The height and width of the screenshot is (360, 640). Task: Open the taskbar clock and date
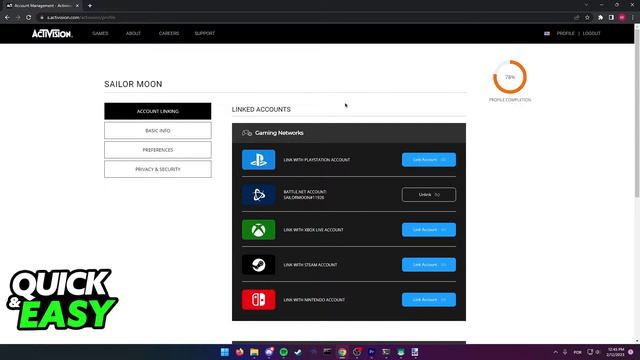click(616, 352)
